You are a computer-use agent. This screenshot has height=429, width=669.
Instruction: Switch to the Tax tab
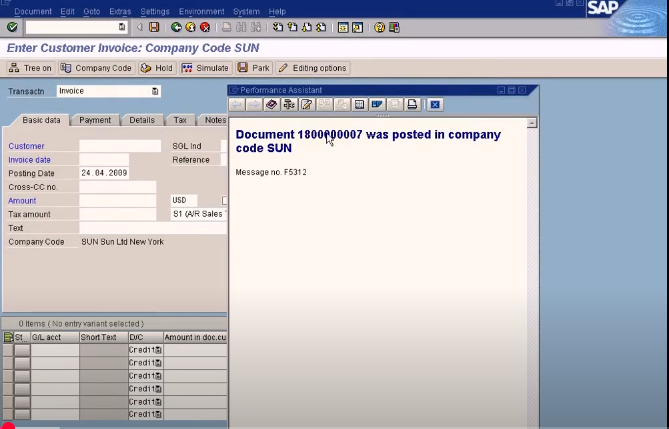point(180,120)
